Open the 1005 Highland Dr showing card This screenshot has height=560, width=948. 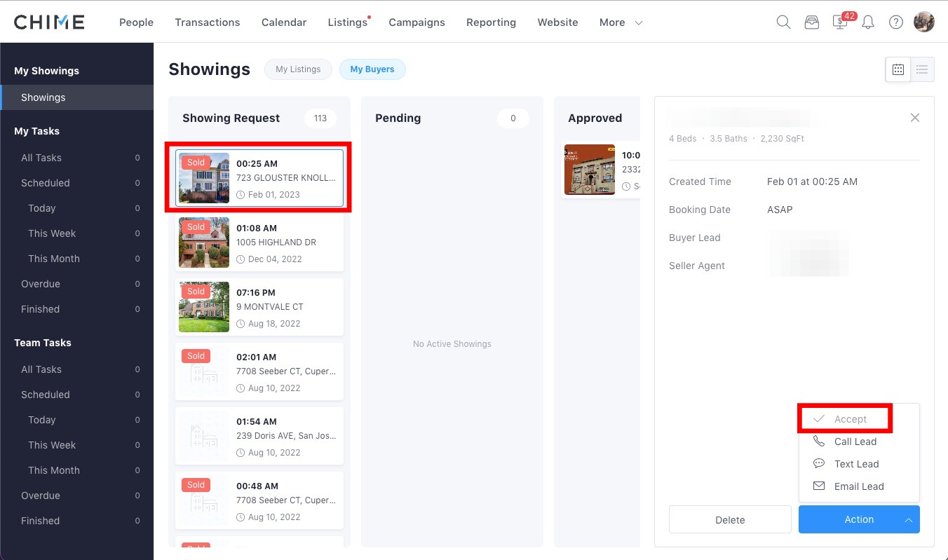[259, 243]
